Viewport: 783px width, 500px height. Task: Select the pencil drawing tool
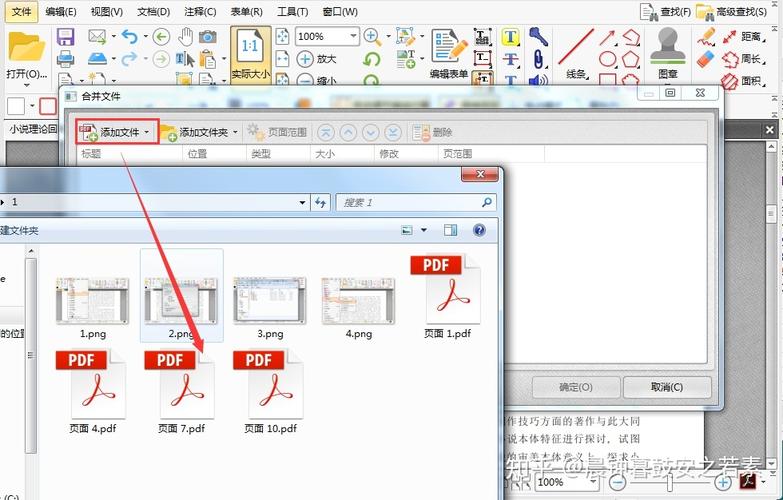(706, 36)
